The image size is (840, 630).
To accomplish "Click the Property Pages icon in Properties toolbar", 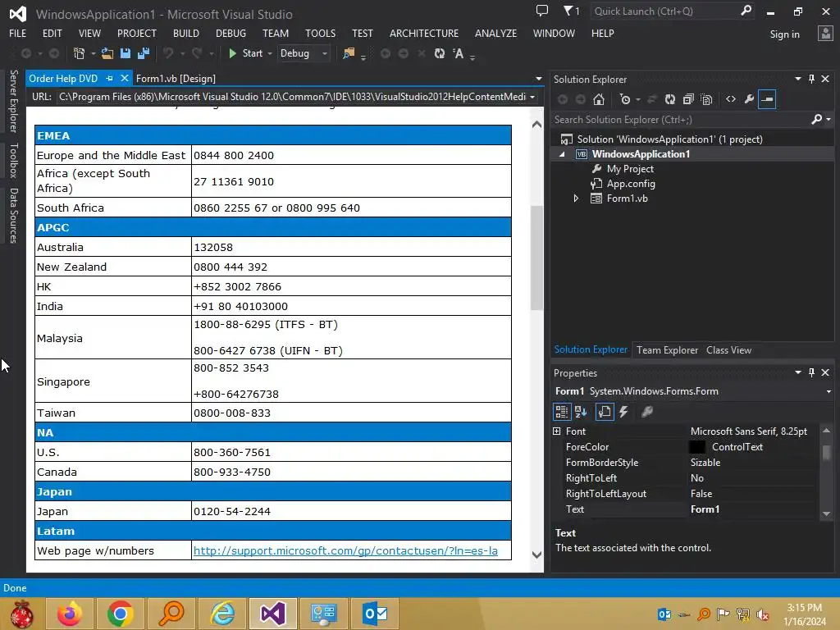I will click(647, 412).
